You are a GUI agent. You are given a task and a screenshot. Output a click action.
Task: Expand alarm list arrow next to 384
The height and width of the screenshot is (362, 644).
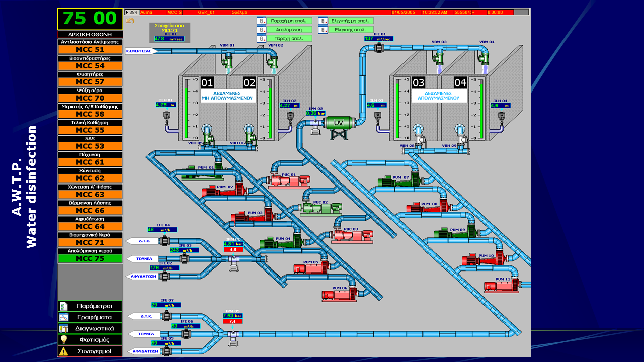tap(127, 12)
